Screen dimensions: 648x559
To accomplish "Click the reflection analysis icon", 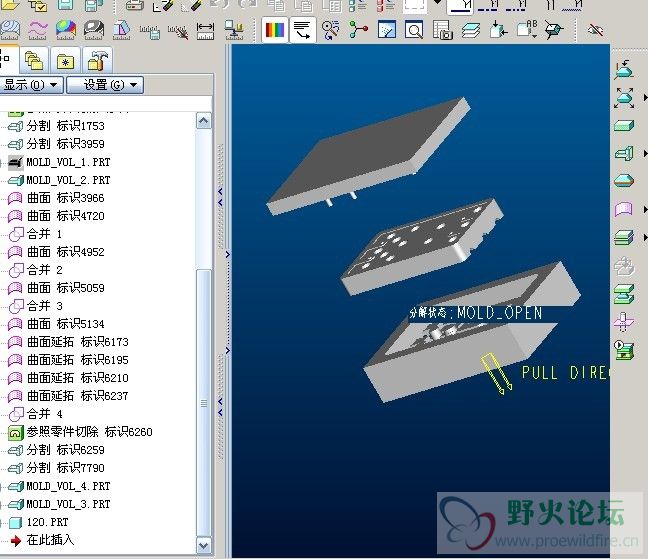I will pos(94,30).
